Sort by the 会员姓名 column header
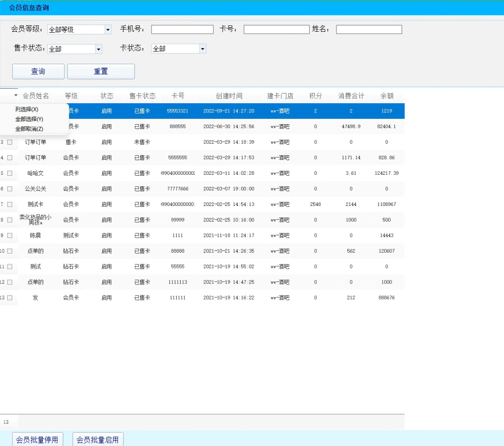The image size is (504, 446). click(36, 96)
